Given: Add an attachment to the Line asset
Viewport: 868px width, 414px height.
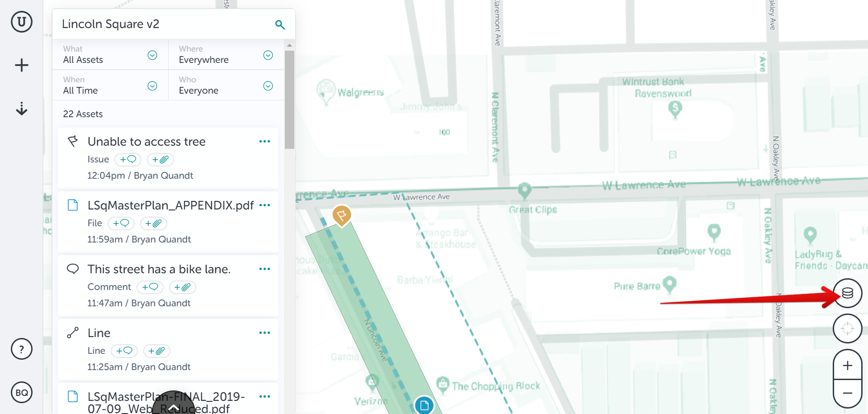Looking at the screenshot, I should [156, 351].
